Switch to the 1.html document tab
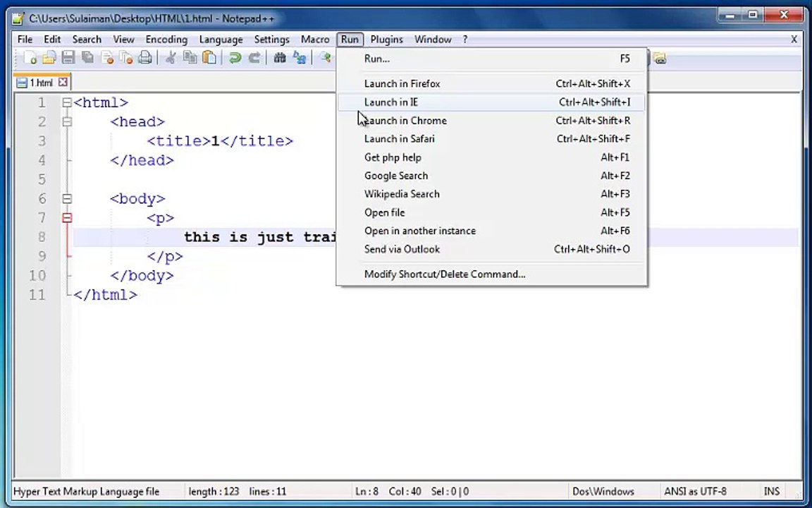This screenshot has height=508, width=812. [x=41, y=83]
